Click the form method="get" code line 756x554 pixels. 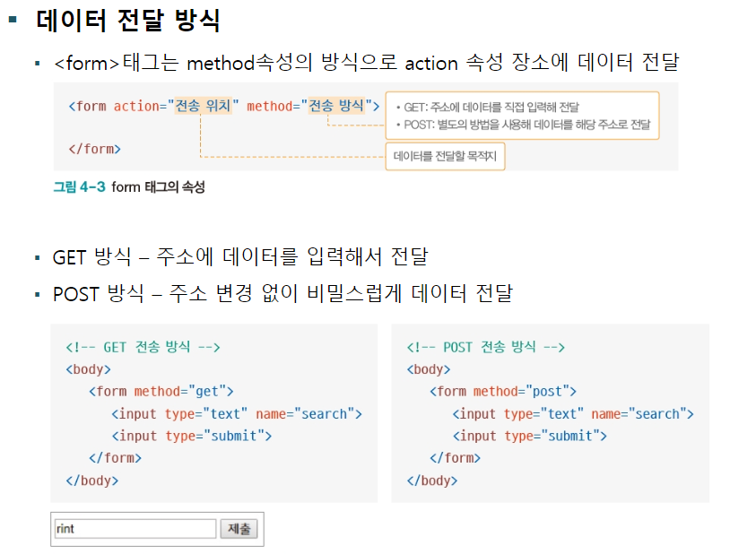(x=161, y=391)
